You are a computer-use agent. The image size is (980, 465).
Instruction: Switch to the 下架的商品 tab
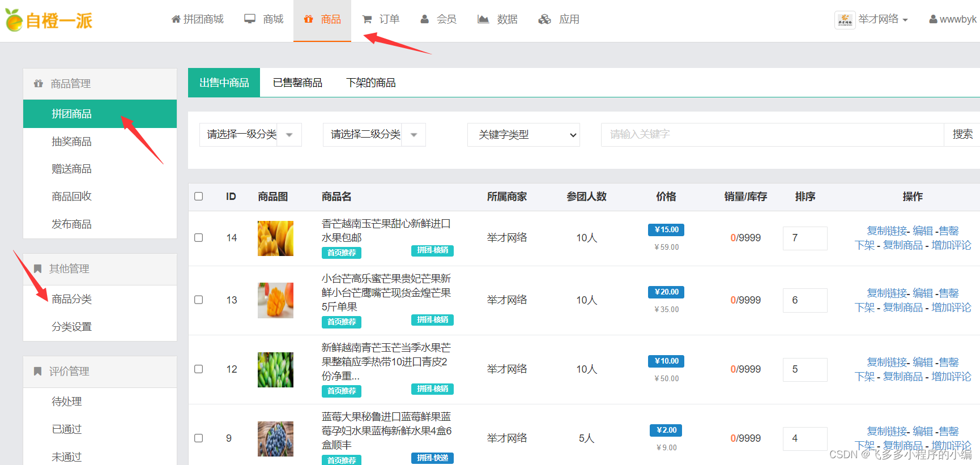click(x=371, y=83)
